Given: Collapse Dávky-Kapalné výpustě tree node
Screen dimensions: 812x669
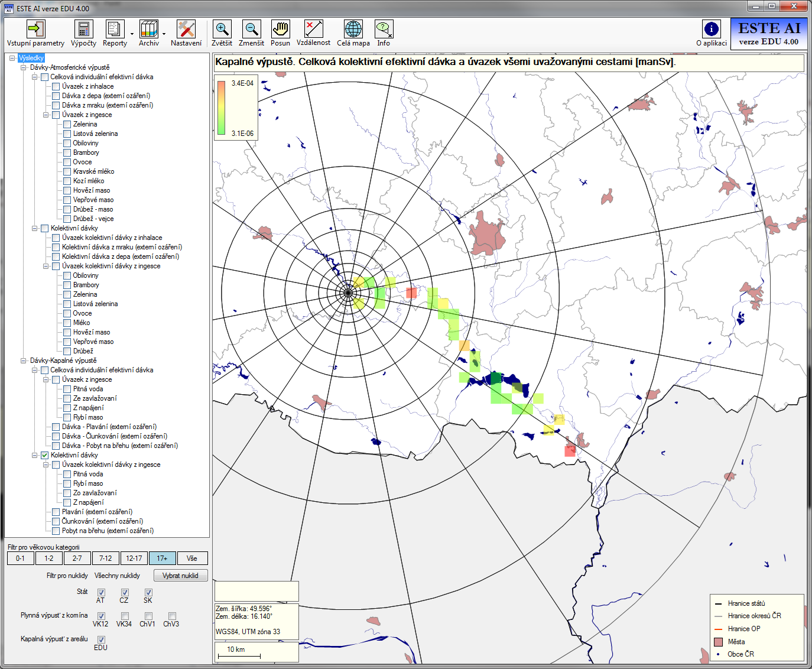Looking at the screenshot, I should (24, 361).
